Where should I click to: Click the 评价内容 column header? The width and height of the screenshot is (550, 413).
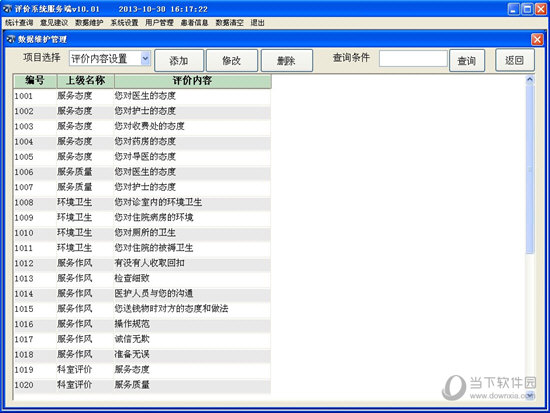193,81
